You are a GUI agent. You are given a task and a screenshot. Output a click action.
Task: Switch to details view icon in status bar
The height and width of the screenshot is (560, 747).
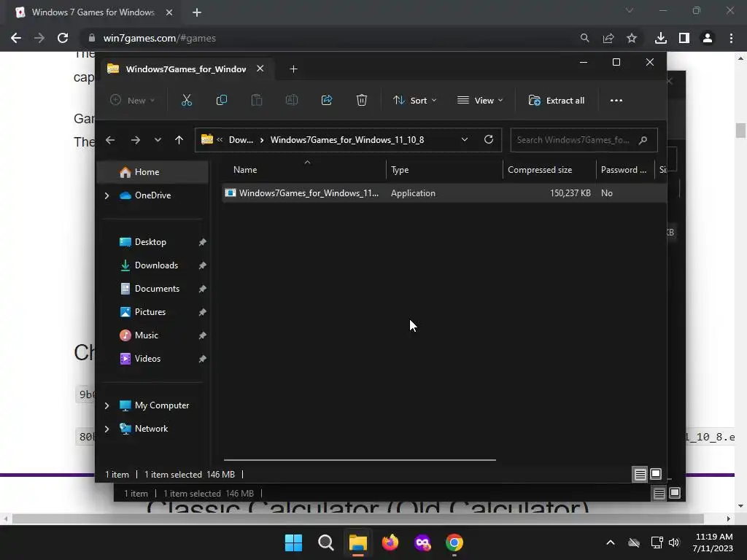640,474
